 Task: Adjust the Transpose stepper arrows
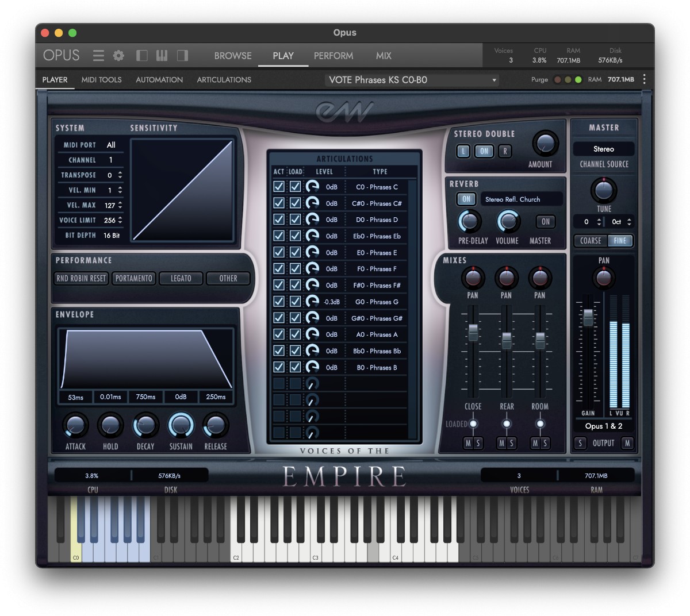pos(120,175)
